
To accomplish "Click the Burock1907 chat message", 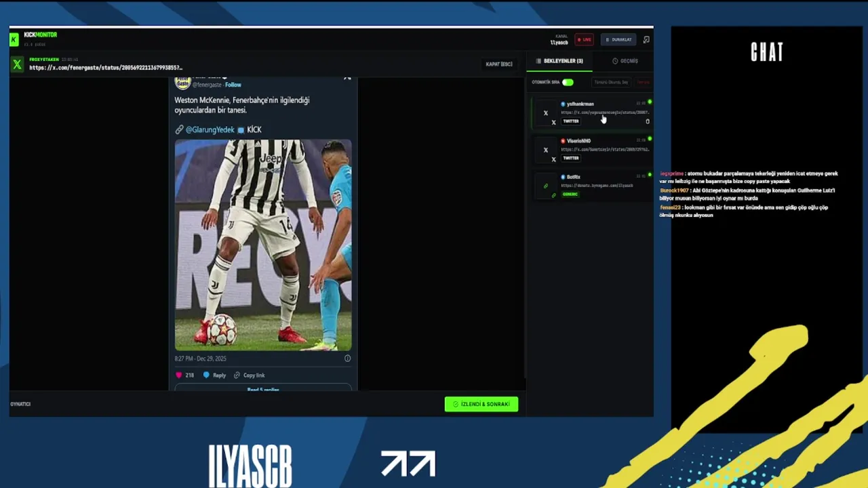I will (x=747, y=195).
